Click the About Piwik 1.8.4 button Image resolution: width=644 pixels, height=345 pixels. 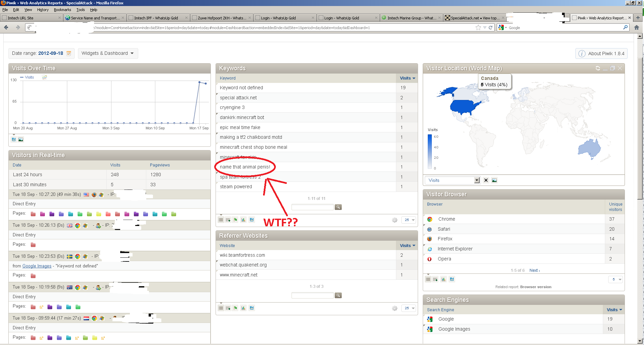pyautogui.click(x=601, y=53)
